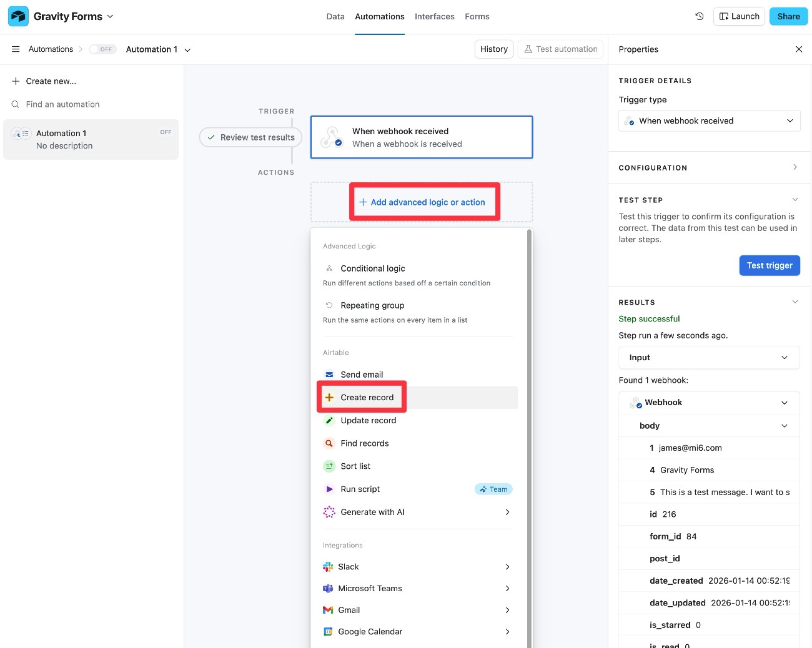Enable the automation via the OFF toggle
Viewport: 812px width, 648px height.
coord(102,49)
